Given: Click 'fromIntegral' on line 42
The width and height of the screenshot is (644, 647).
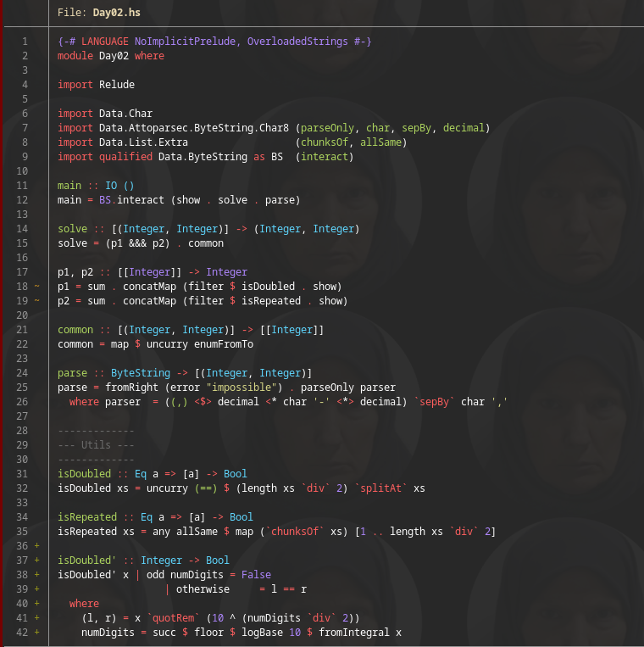Looking at the screenshot, I should pyautogui.click(x=354, y=633).
